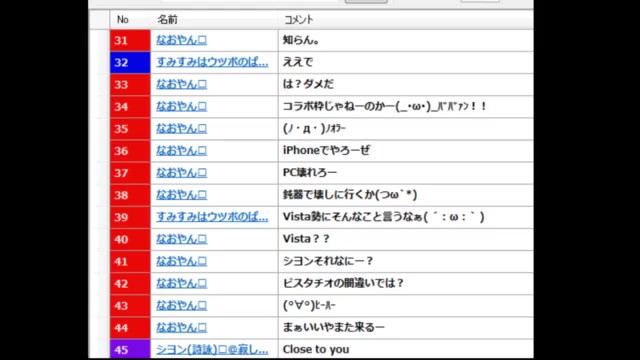Open the なおやん username link in row 31

(181, 40)
